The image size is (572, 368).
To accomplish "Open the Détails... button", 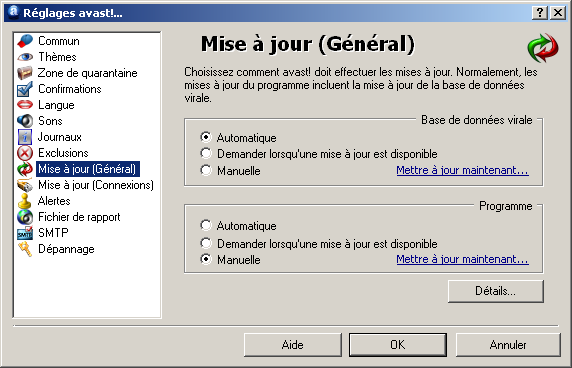I will 496,291.
